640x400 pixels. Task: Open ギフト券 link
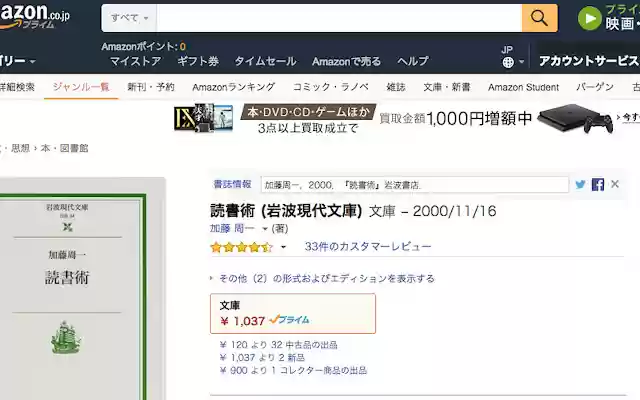coord(198,61)
